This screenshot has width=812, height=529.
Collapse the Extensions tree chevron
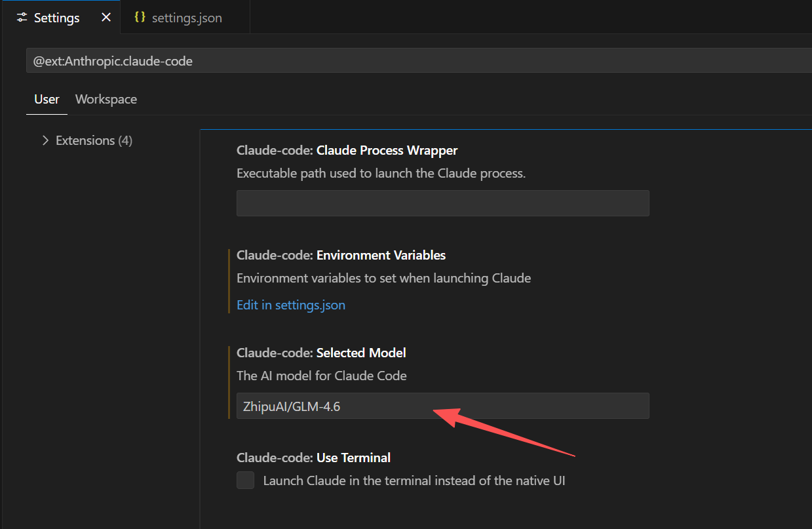(45, 140)
